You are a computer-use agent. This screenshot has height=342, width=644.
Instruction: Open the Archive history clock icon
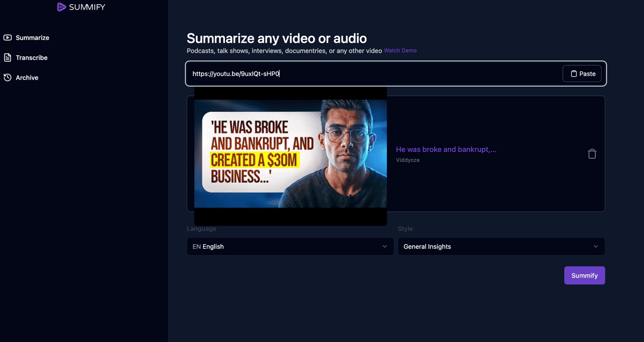click(x=7, y=77)
